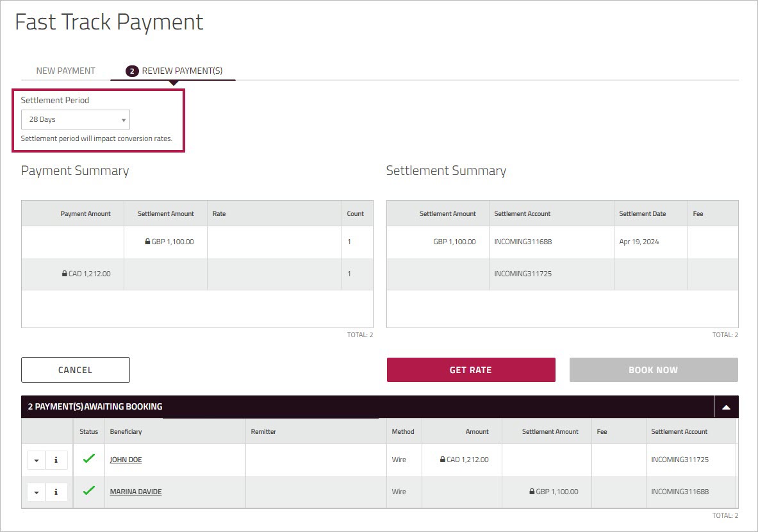The image size is (758, 532).
Task: Click INCOMING311688 in Settlement Summary
Action: pyautogui.click(x=523, y=242)
